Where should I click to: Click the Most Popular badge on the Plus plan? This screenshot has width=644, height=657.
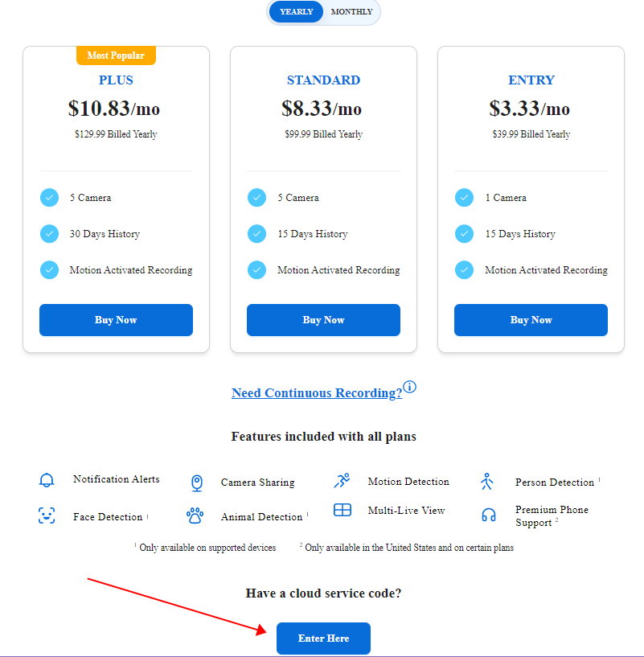point(116,55)
